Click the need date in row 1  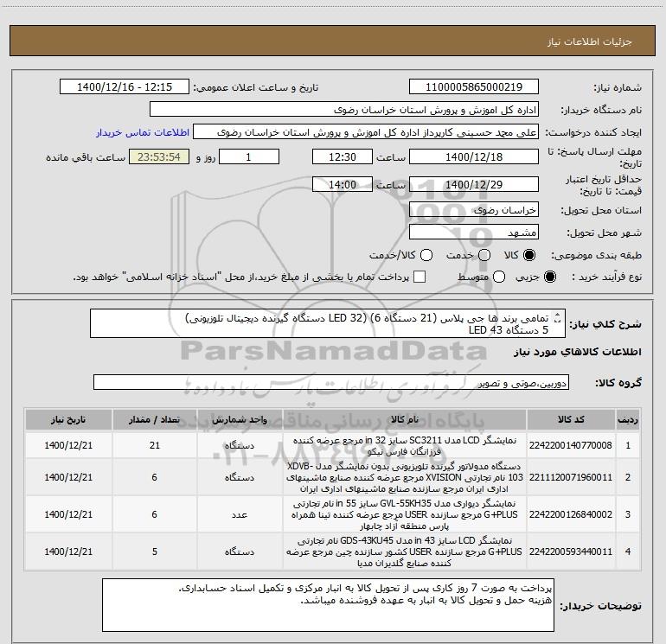point(68,445)
